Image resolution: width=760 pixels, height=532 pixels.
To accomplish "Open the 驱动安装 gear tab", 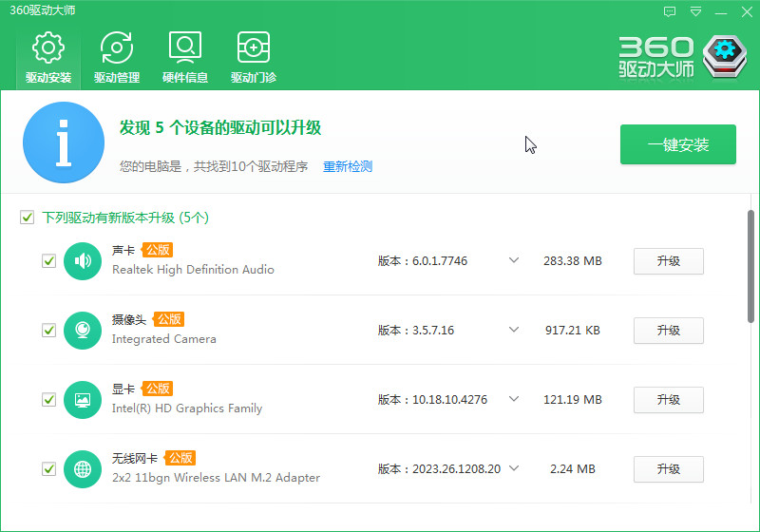I will (x=48, y=58).
